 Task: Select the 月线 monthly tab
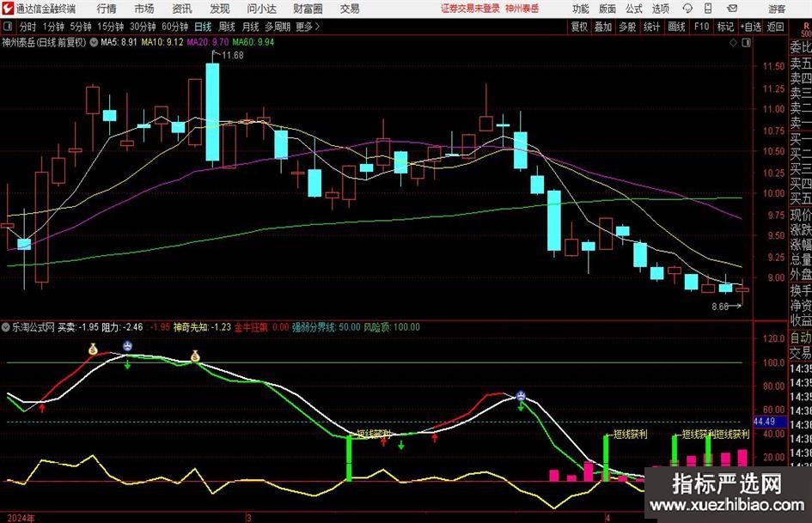click(x=251, y=27)
